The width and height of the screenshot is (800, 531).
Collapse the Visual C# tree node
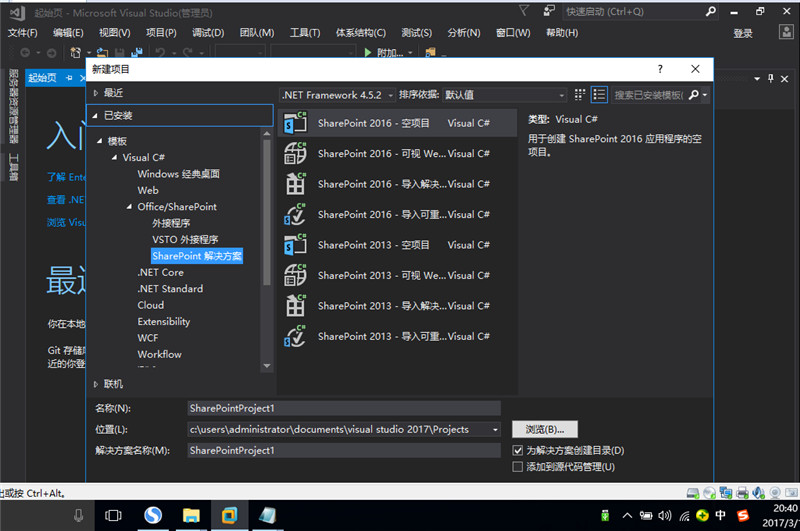pos(114,157)
